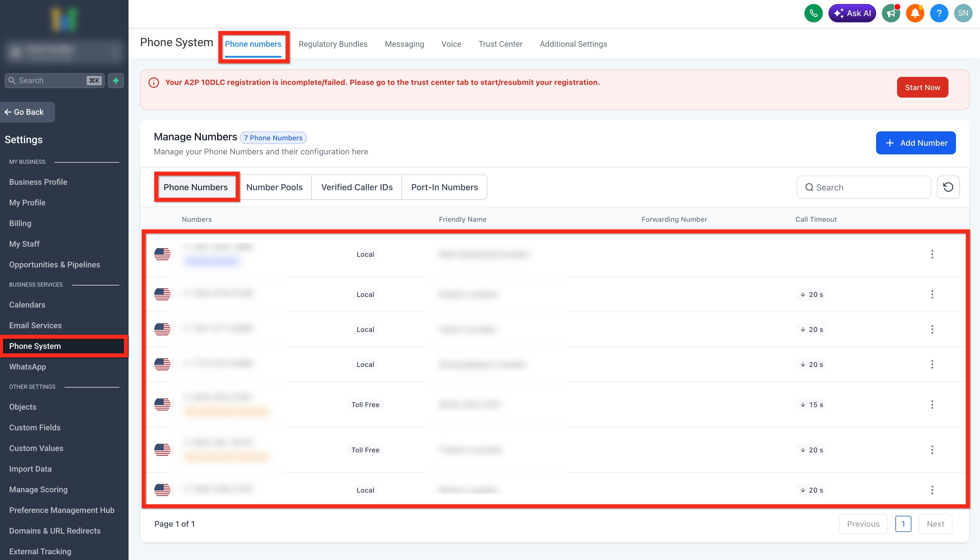Viewport: 980px width, 560px height.
Task: Click the 'Numbers' column header
Action: click(x=197, y=219)
